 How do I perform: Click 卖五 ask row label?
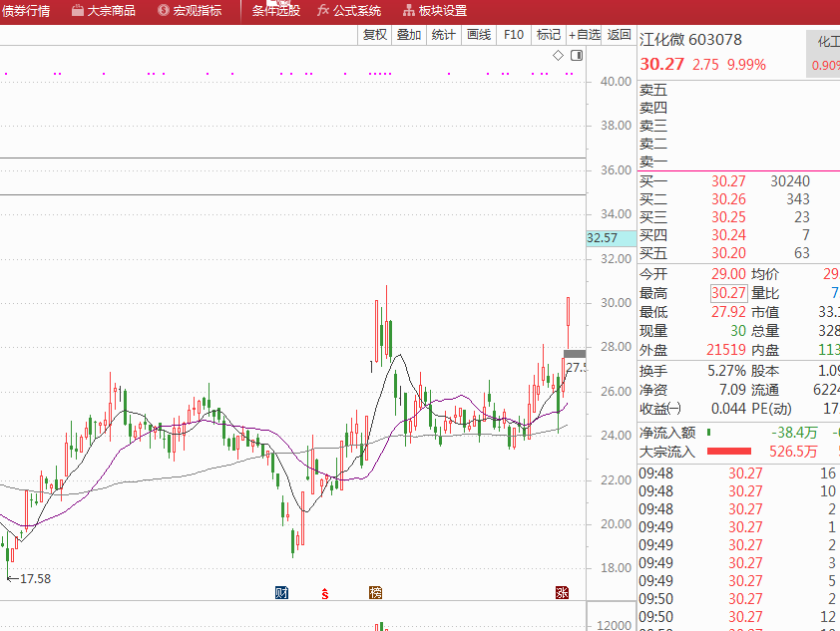(x=653, y=90)
